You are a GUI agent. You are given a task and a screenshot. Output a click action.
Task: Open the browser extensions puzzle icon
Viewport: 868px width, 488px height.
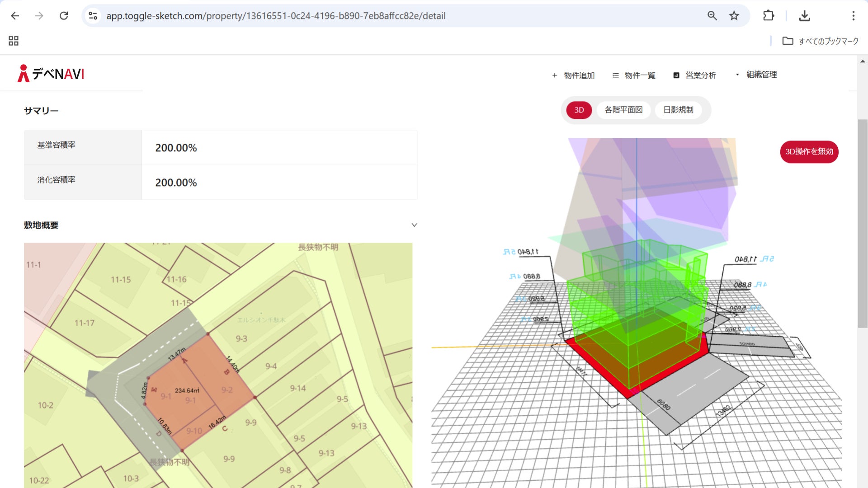point(769,16)
